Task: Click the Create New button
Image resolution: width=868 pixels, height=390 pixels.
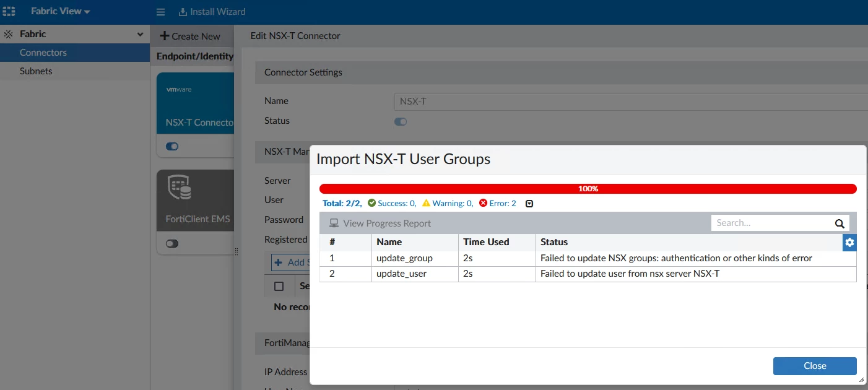Action: [x=190, y=36]
